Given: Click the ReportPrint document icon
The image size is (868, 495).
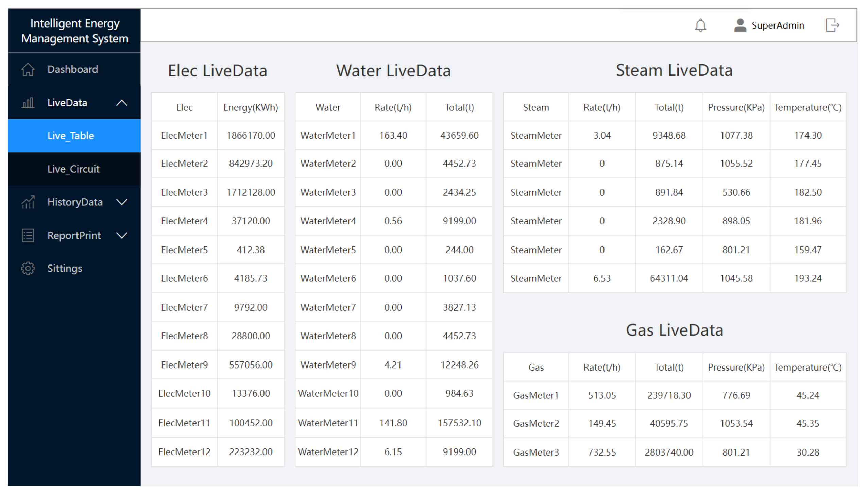Looking at the screenshot, I should click(x=28, y=235).
